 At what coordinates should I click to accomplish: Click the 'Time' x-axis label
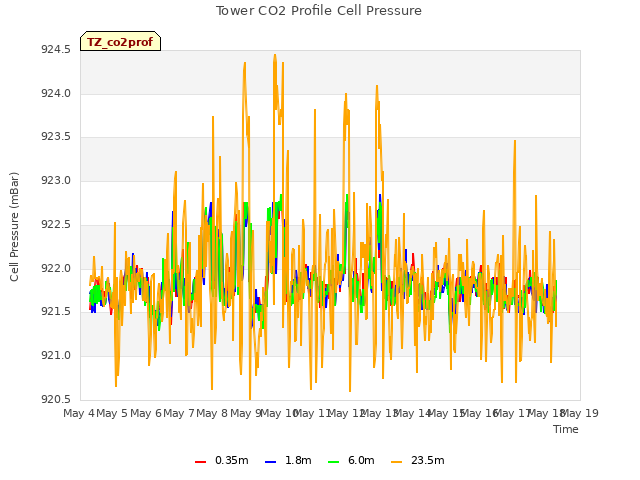[566, 429]
